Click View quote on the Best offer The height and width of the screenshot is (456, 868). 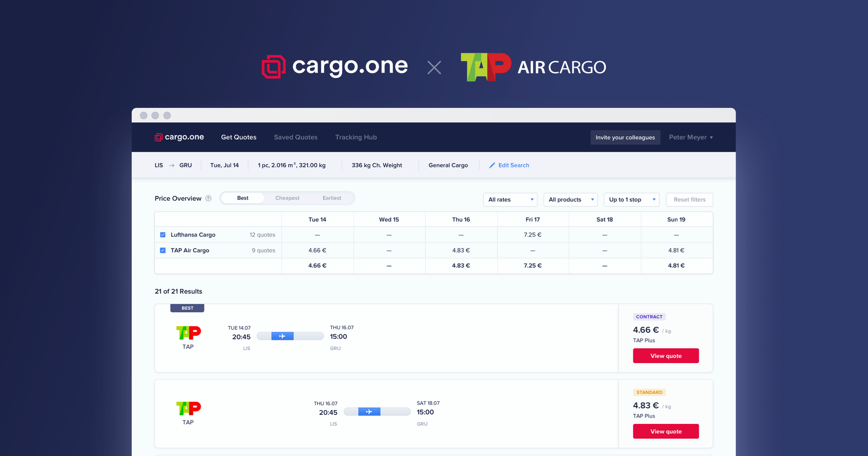pos(666,355)
